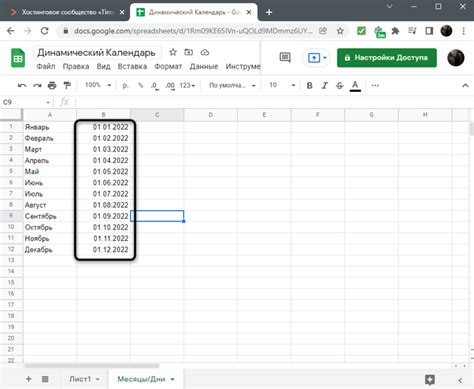This screenshot has width=474, height=389.
Task: Show more toolbar options with the three dots
Action: click(375, 86)
